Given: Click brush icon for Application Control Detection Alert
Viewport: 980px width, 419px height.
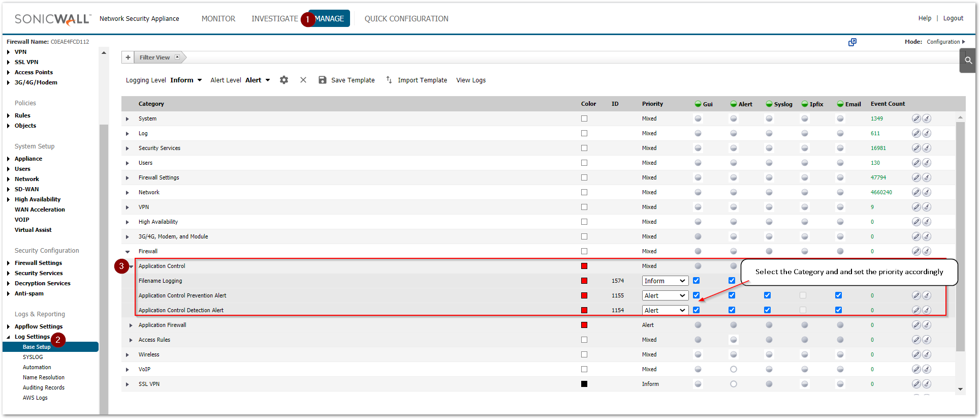Looking at the screenshot, I should point(927,310).
